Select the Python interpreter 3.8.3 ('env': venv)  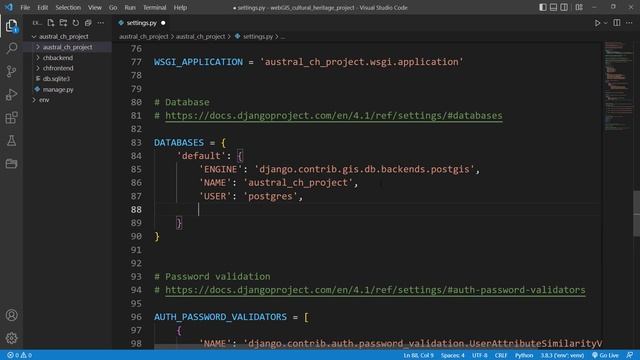562,355
